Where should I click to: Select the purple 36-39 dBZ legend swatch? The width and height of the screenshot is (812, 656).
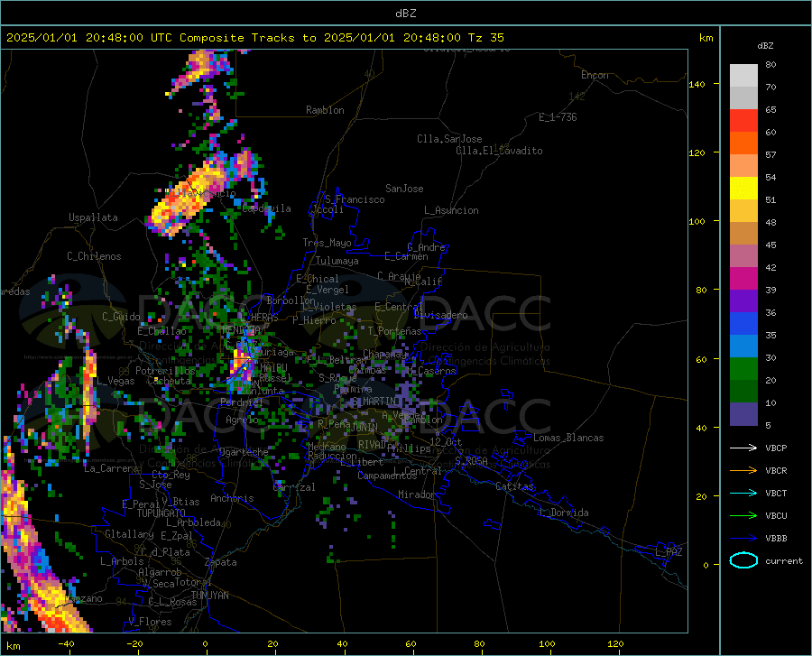(x=743, y=301)
